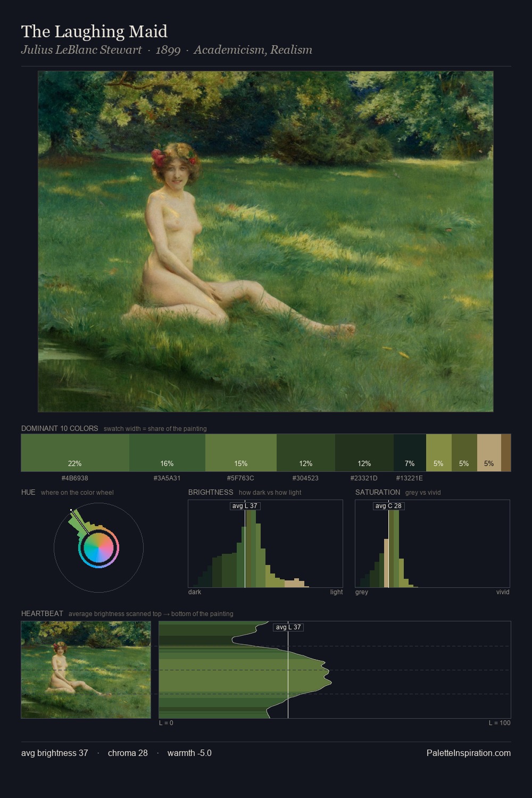Click the title 'The Laughing Maid'
The image size is (532, 798).
[94, 31]
